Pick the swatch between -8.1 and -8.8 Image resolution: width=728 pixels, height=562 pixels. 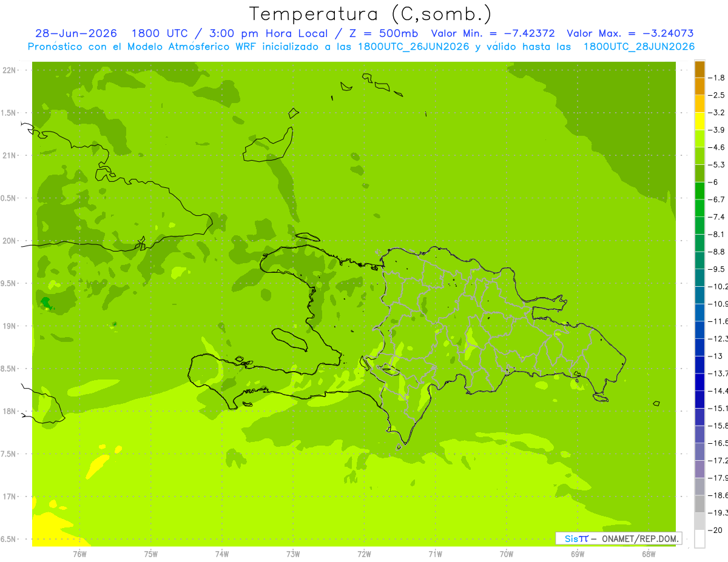pos(700,243)
